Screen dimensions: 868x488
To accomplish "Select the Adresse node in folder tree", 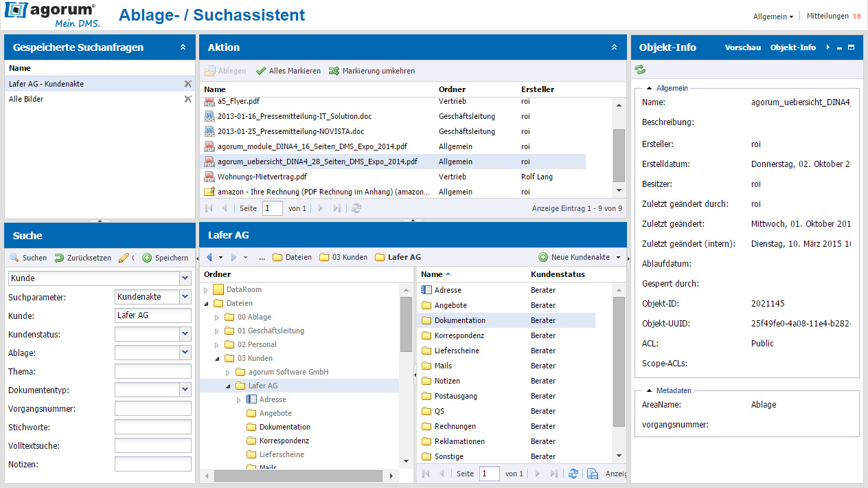I will point(273,399).
